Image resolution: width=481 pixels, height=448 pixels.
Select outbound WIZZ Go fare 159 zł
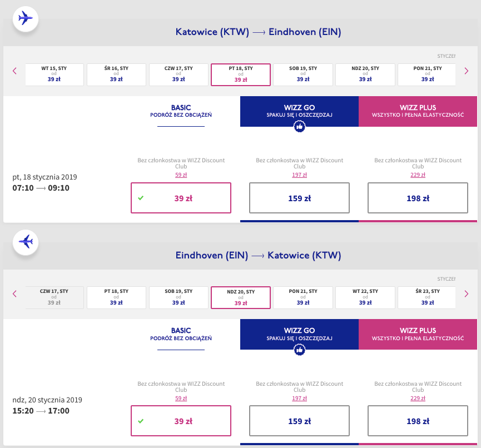(x=299, y=198)
